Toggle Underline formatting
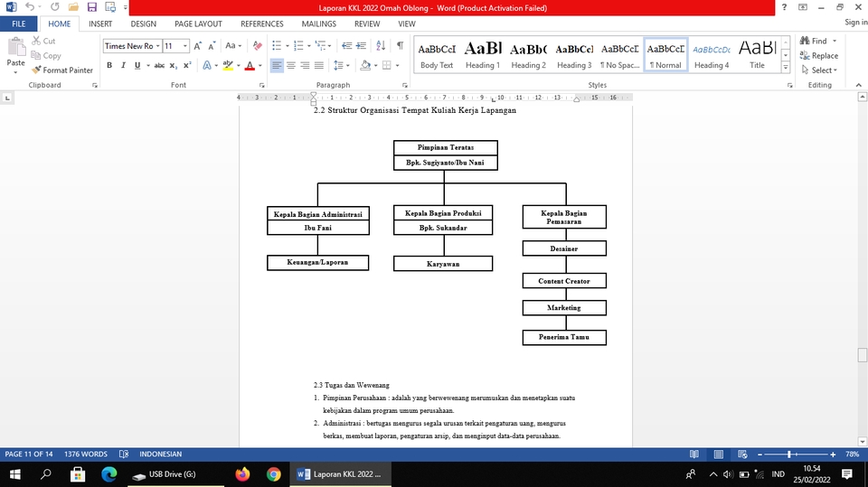This screenshot has width=868, height=487. [137, 65]
